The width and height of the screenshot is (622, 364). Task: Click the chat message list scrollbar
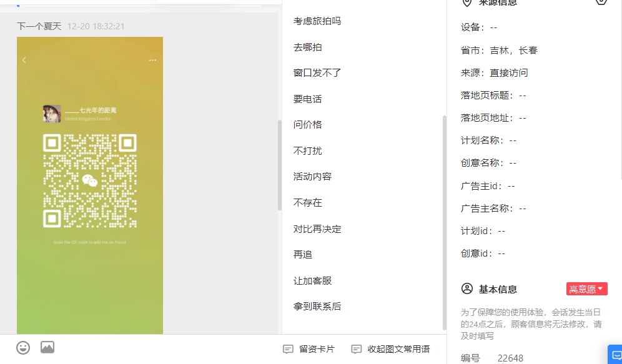coord(280,165)
